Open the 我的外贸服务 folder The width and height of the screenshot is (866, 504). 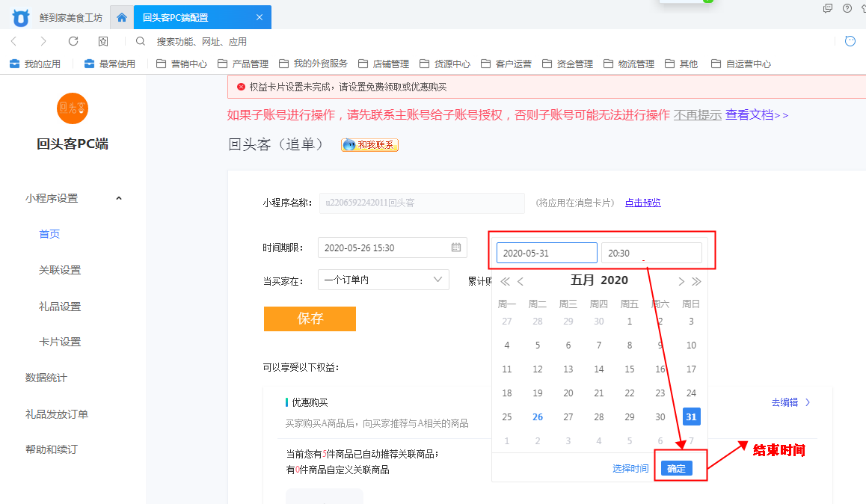(313, 64)
